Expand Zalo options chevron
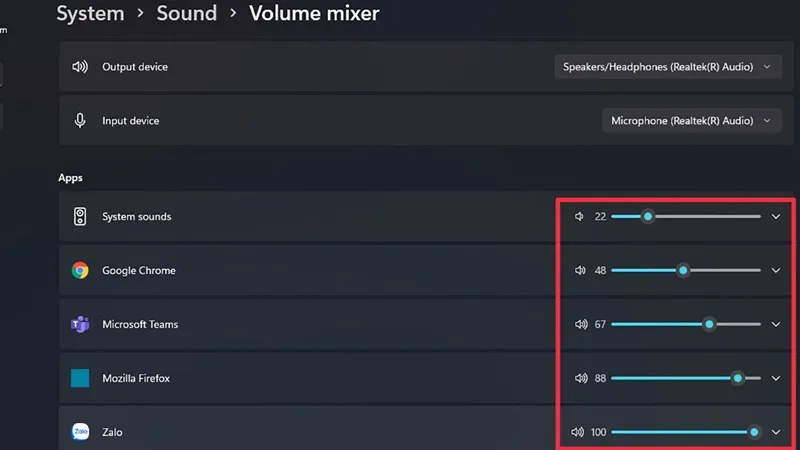The image size is (800, 450). pos(776,432)
